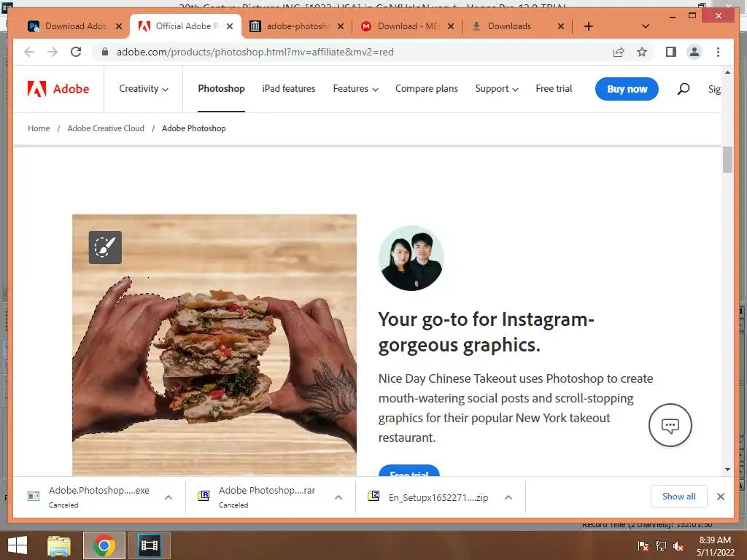This screenshot has height=560, width=747.
Task: Open the browser side panel icon
Action: tap(671, 52)
